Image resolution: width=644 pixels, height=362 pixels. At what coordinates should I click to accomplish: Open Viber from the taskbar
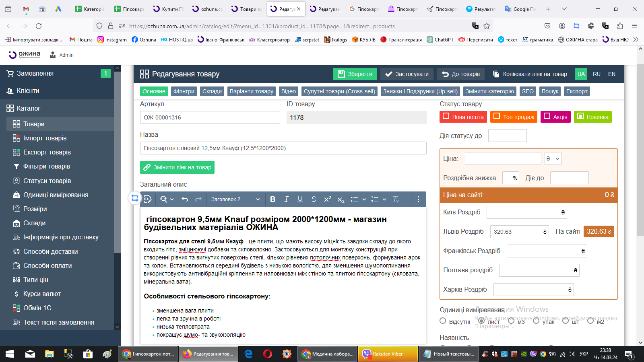(x=388, y=354)
